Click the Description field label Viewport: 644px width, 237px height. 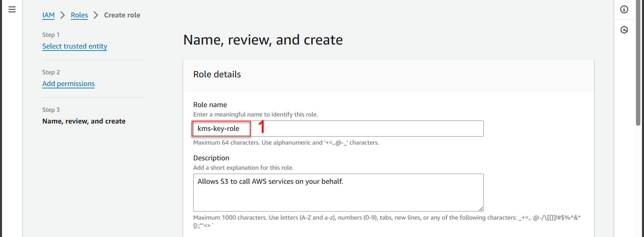211,158
